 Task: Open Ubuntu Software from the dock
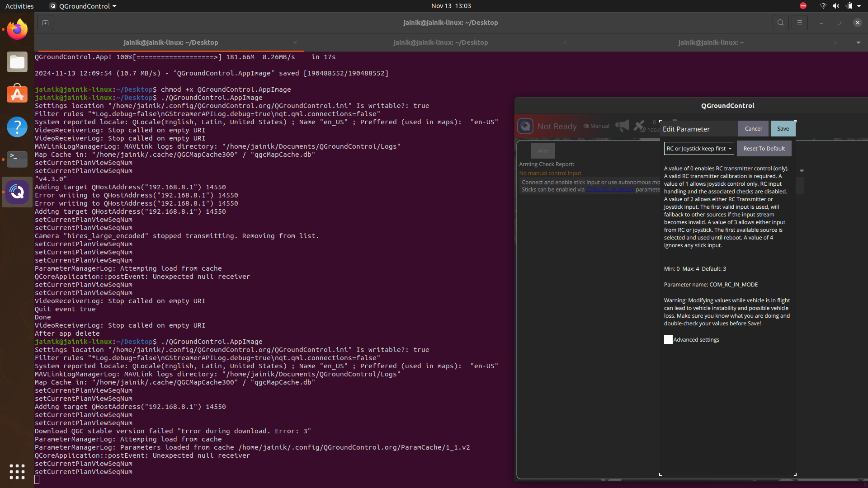pyautogui.click(x=17, y=94)
